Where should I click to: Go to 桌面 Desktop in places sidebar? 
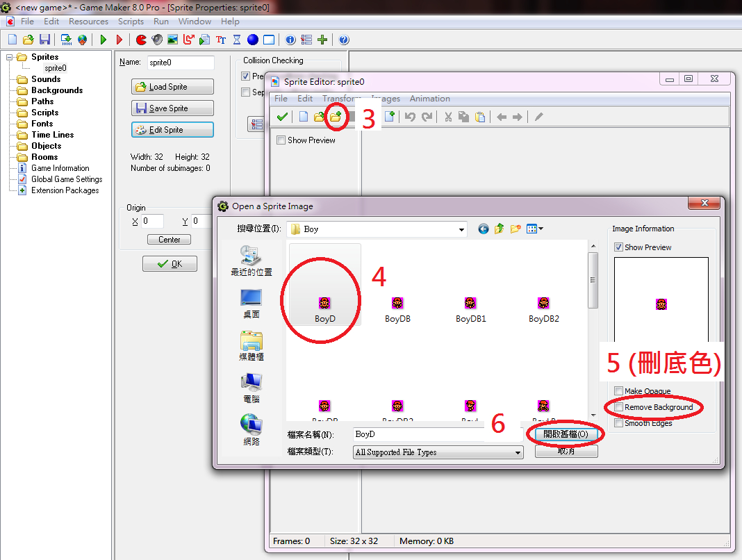pyautogui.click(x=251, y=304)
